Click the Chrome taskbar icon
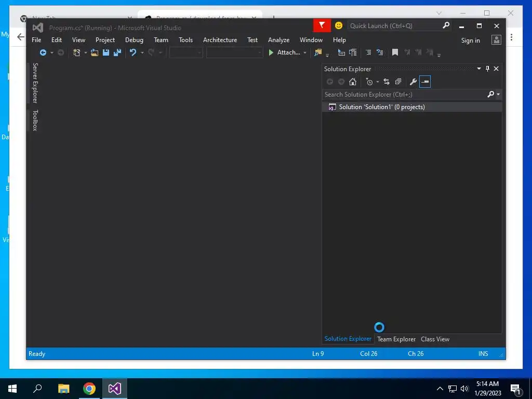This screenshot has width=532, height=399. coord(89,389)
